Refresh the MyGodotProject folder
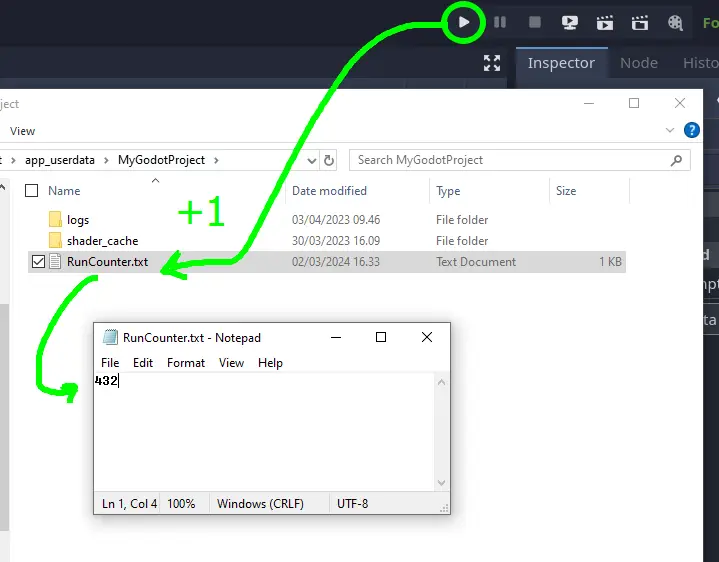The height and width of the screenshot is (562, 719). coord(329,160)
